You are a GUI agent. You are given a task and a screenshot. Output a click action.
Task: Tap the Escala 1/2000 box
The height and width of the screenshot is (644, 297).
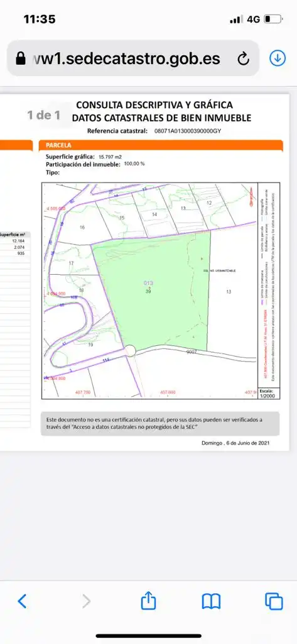[x=268, y=393]
